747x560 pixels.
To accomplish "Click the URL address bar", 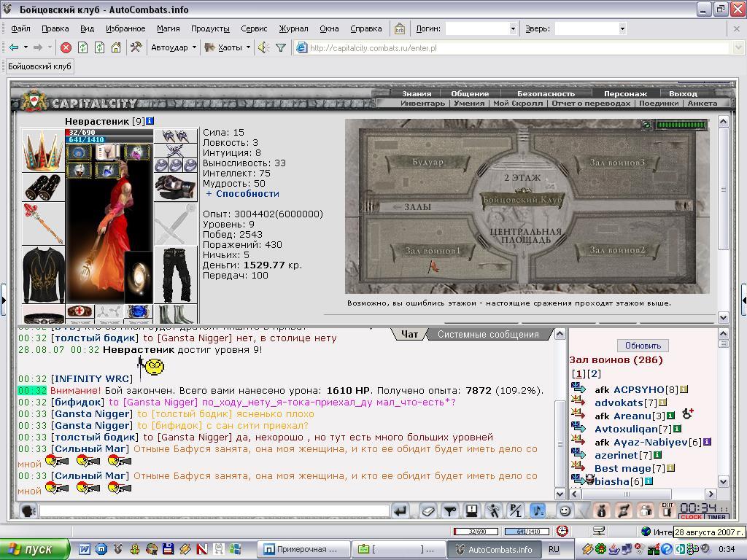I will click(x=514, y=47).
